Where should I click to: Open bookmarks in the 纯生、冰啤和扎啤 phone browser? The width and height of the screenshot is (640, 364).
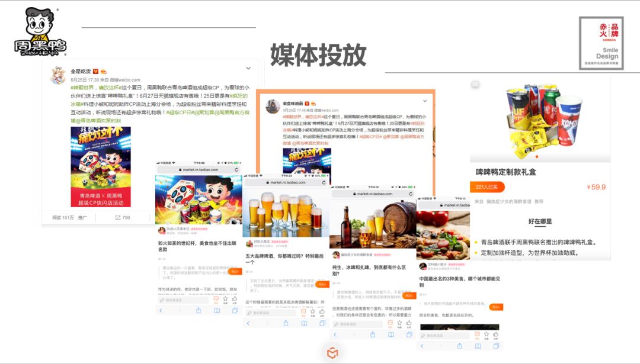pos(391,334)
